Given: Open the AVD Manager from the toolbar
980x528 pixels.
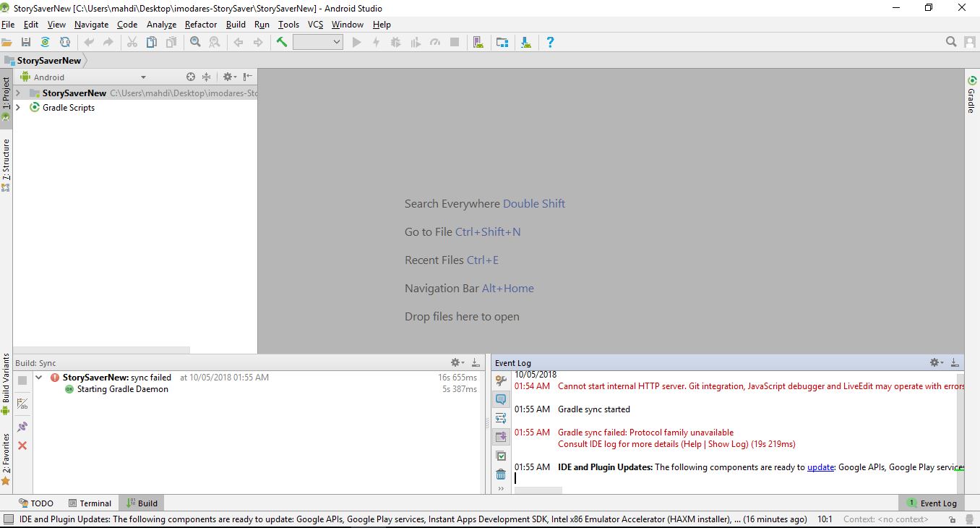Looking at the screenshot, I should click(478, 43).
